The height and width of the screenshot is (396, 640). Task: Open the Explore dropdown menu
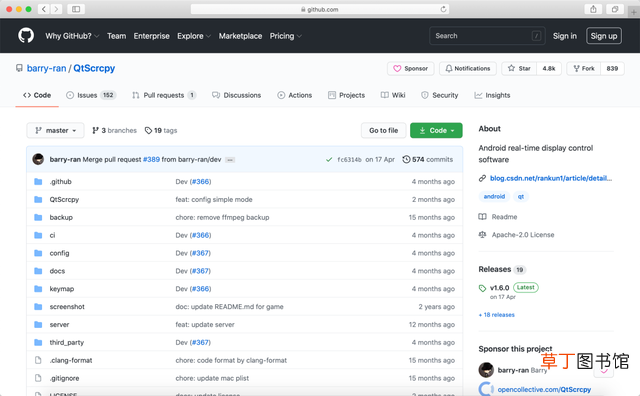[194, 36]
